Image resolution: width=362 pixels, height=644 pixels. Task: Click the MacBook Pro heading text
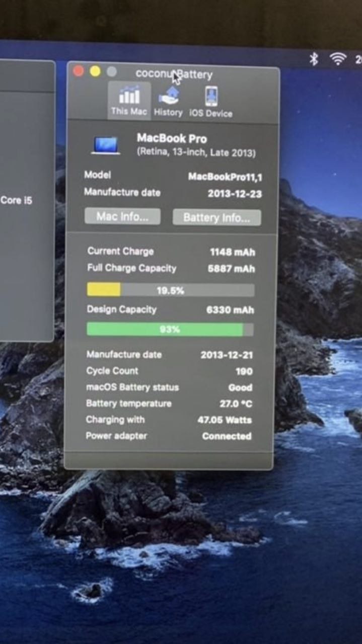172,138
